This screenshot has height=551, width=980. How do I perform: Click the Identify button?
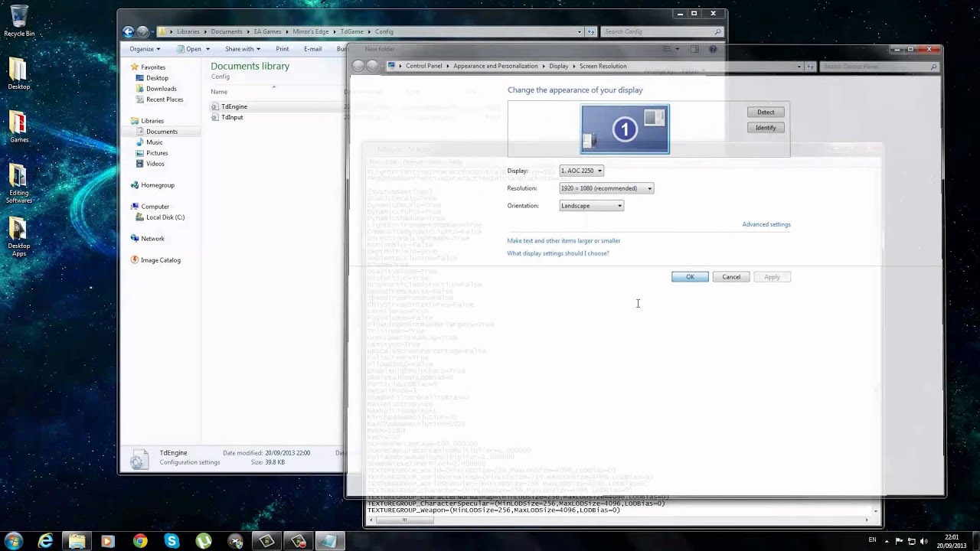(x=766, y=128)
